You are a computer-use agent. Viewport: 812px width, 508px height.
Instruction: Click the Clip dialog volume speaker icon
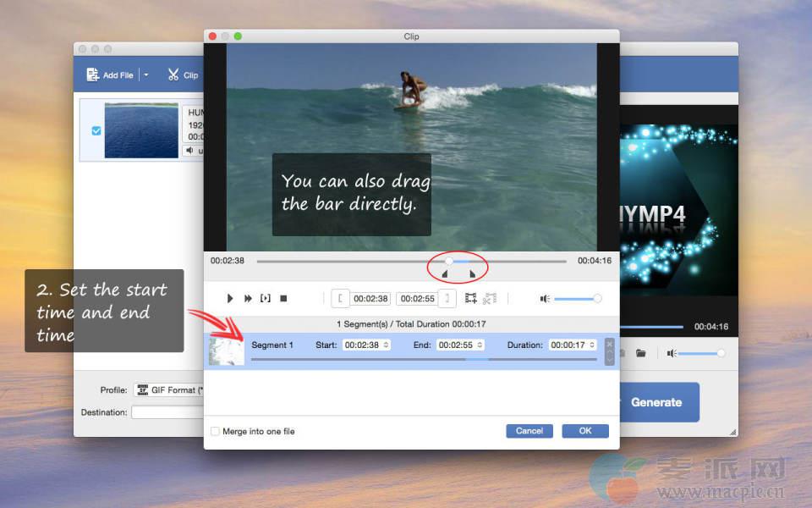coord(546,299)
